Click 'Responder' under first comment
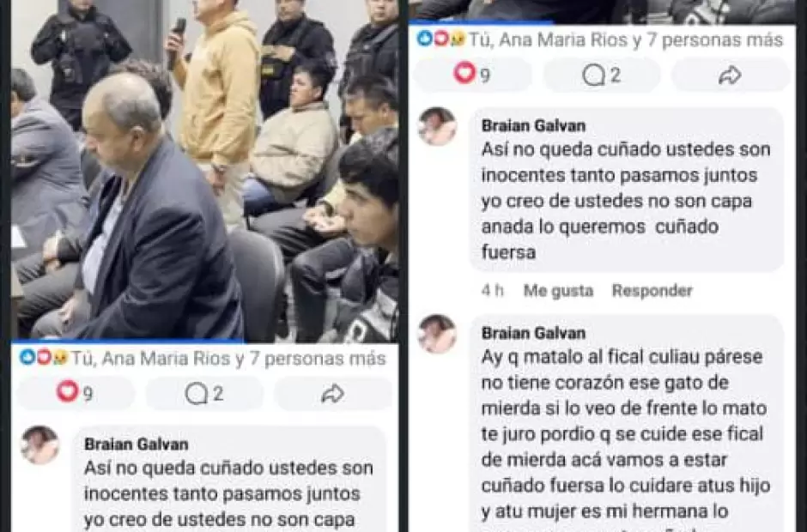The height and width of the screenshot is (532, 807). pos(652,291)
